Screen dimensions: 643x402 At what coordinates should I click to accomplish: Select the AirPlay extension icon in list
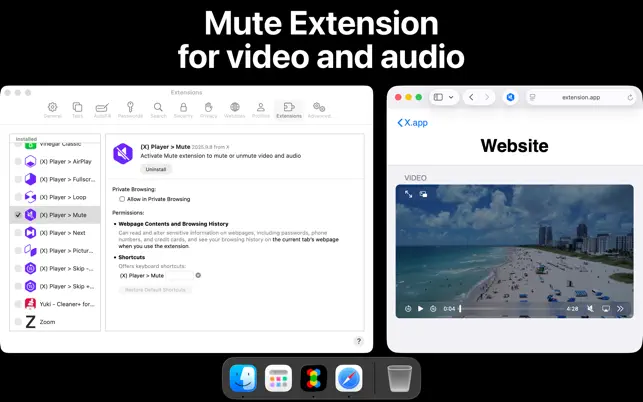coord(30,162)
